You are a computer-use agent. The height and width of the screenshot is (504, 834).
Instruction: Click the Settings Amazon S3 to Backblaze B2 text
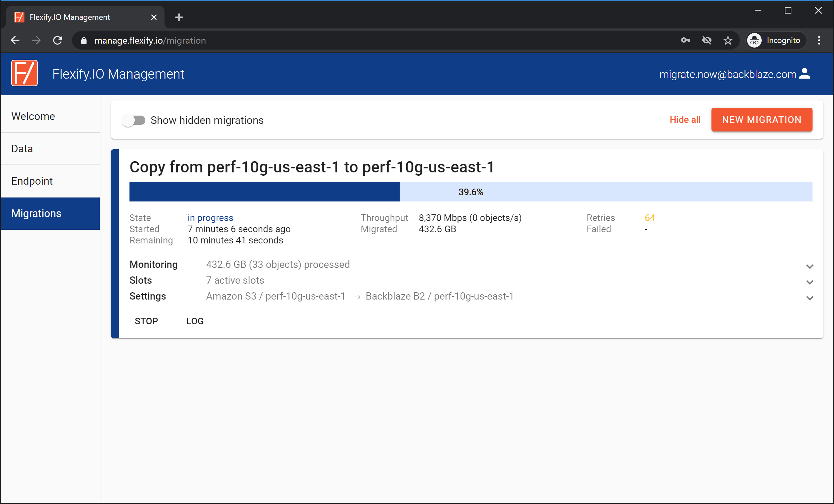[360, 296]
